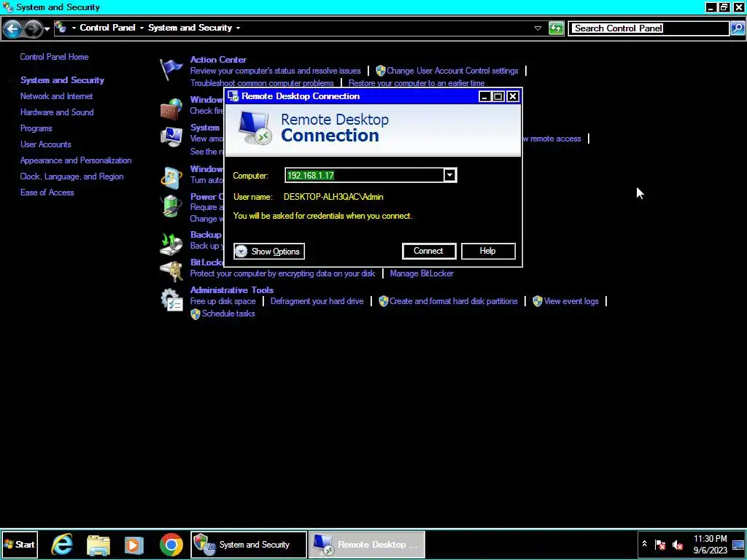This screenshot has width=747, height=560.
Task: Open the Computer address dropdown arrow
Action: [449, 175]
